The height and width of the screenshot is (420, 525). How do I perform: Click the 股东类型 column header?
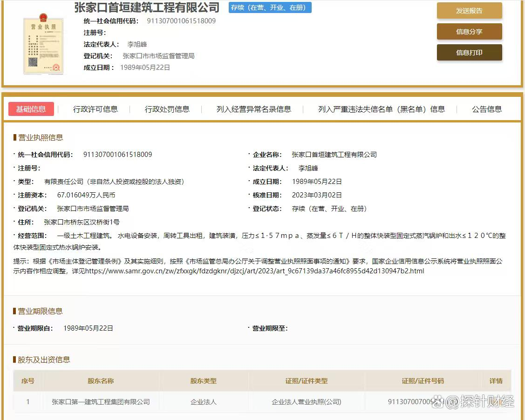pos(204,381)
